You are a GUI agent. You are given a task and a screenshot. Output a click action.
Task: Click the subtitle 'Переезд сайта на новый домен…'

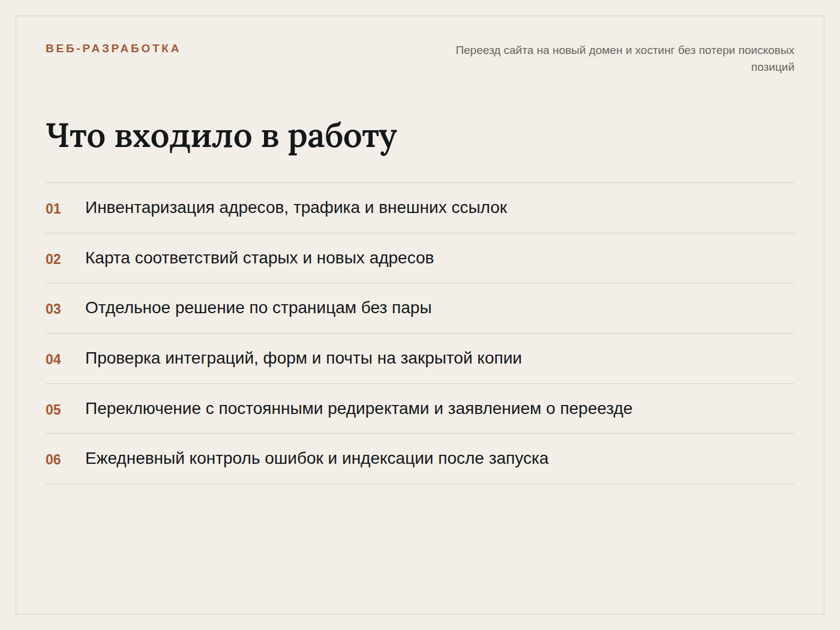625,58
